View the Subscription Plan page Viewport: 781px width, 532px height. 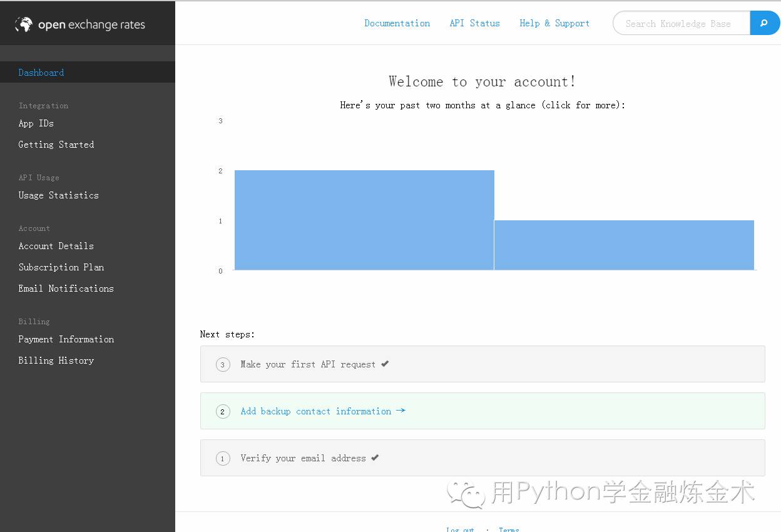[61, 267]
